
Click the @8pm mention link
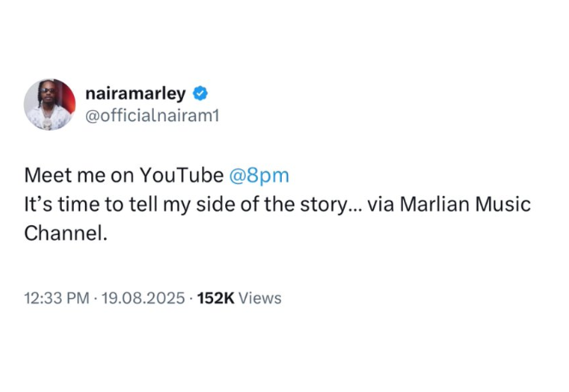259,175
